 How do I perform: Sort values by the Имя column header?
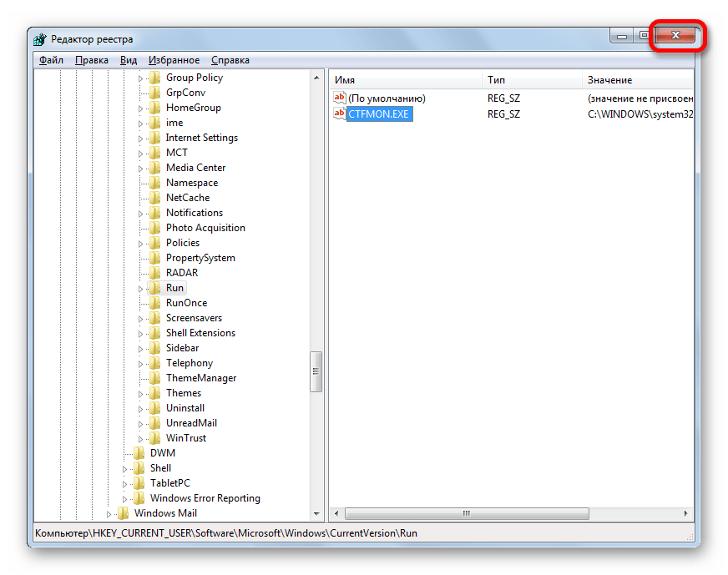[405, 80]
